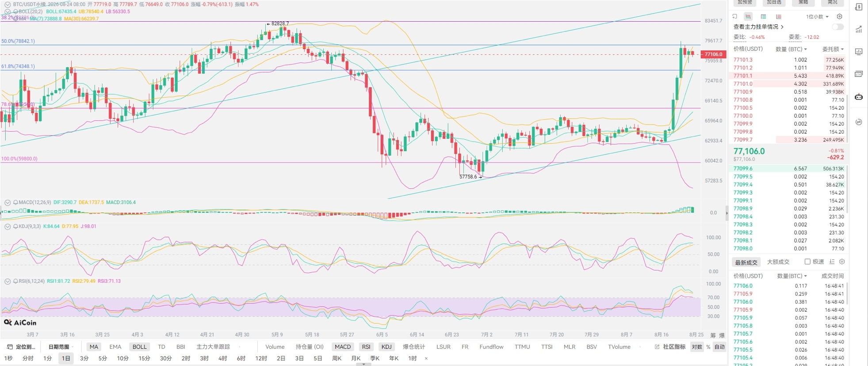Click the alert bell icon beside RSI(6,12,24)

coord(15,281)
